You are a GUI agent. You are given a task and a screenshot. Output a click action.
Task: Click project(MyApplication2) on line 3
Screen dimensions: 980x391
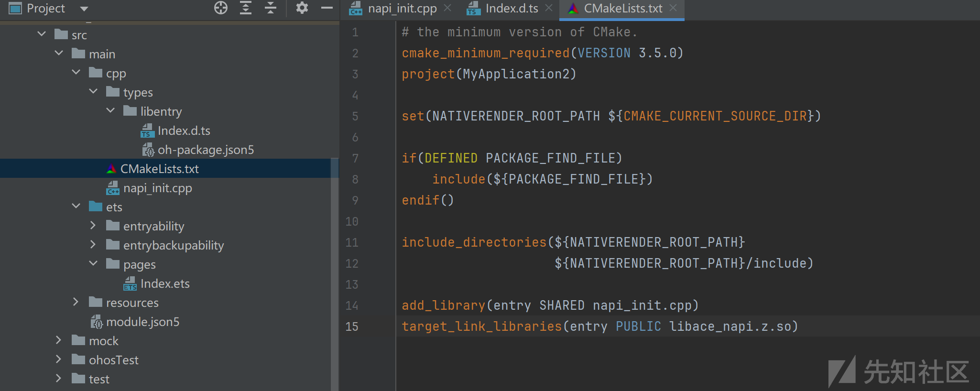pos(489,74)
